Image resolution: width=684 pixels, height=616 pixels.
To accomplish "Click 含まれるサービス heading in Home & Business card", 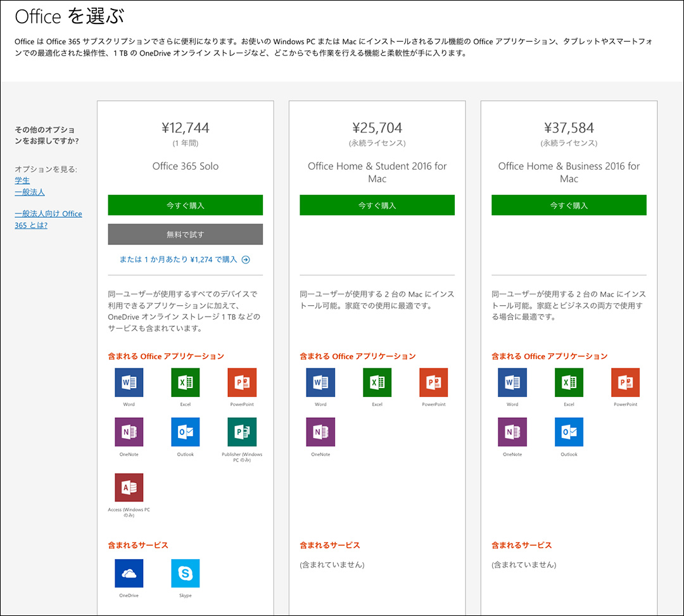I will point(522,545).
